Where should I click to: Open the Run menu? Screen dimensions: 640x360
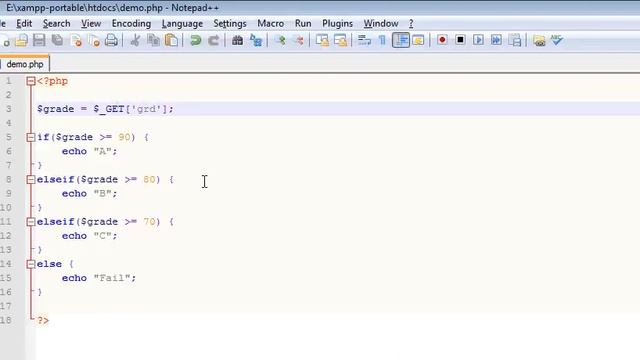(x=303, y=24)
